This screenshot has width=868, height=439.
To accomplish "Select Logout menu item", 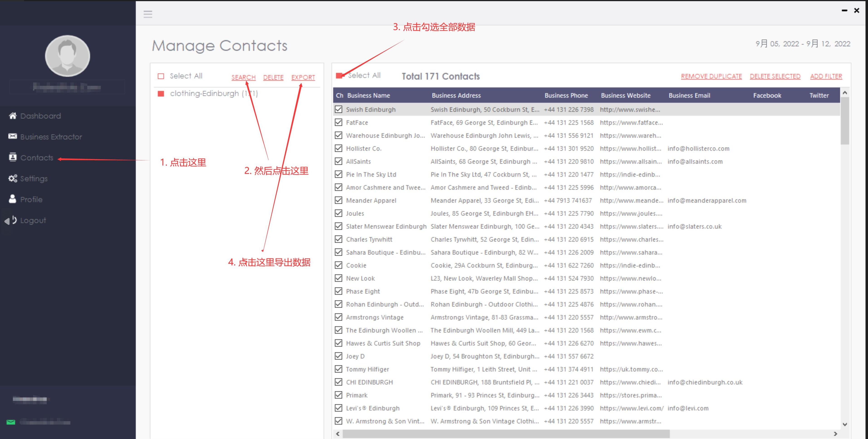I will [33, 220].
